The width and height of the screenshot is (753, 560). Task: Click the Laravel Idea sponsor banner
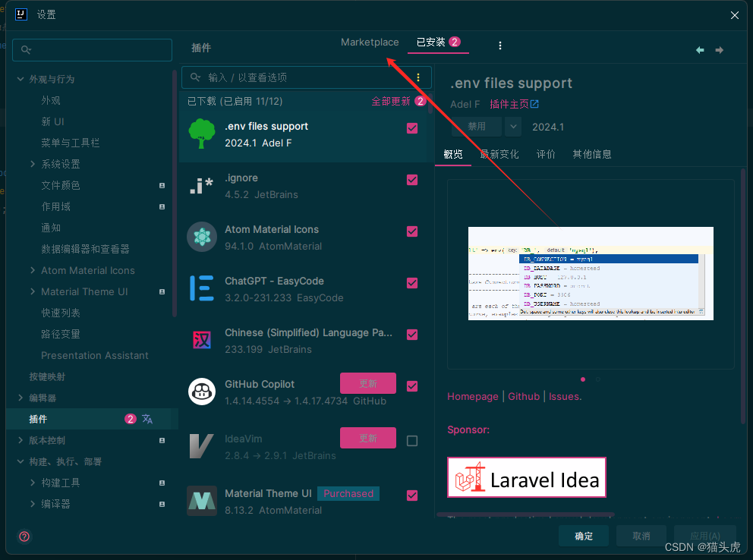pos(527,477)
